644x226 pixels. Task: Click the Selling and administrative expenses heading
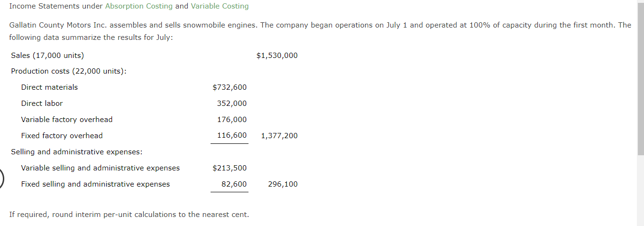click(x=77, y=152)
